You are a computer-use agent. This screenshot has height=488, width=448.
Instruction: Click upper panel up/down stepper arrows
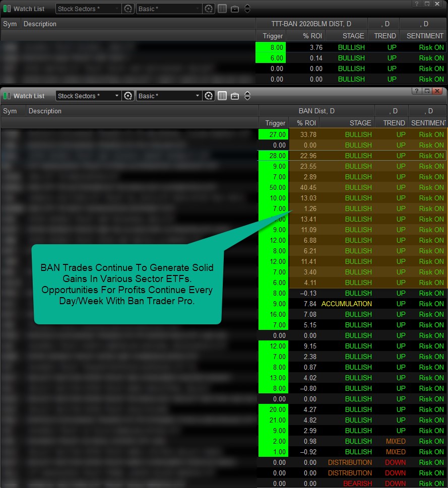coord(247,9)
